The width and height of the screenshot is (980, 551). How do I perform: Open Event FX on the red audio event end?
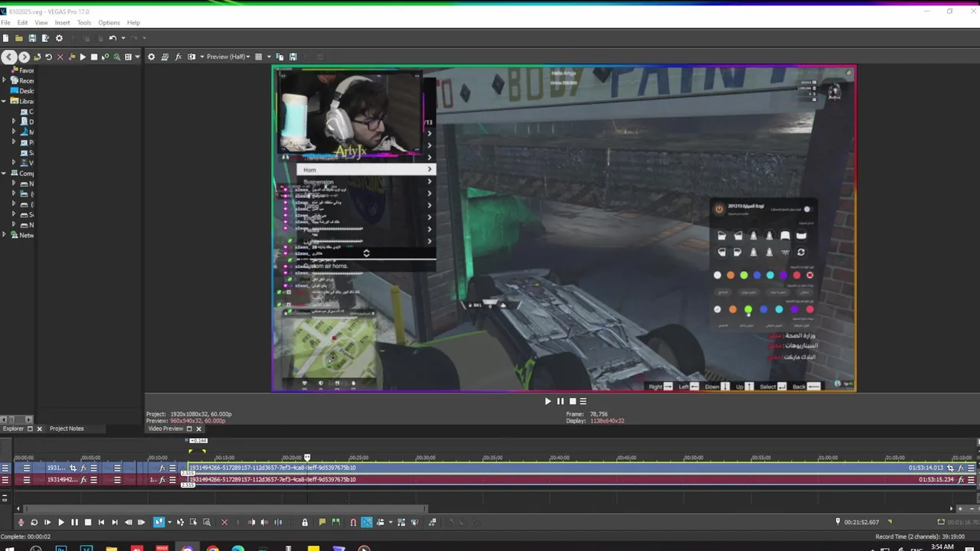click(961, 480)
